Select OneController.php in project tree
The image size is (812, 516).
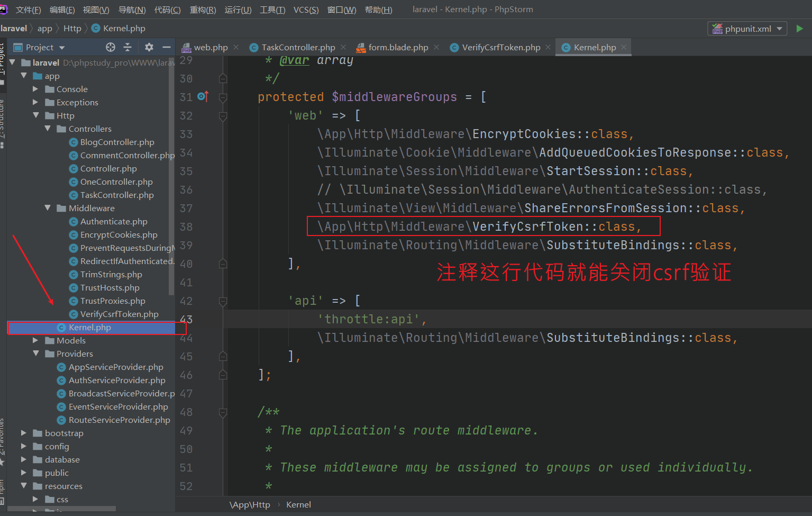coord(111,182)
